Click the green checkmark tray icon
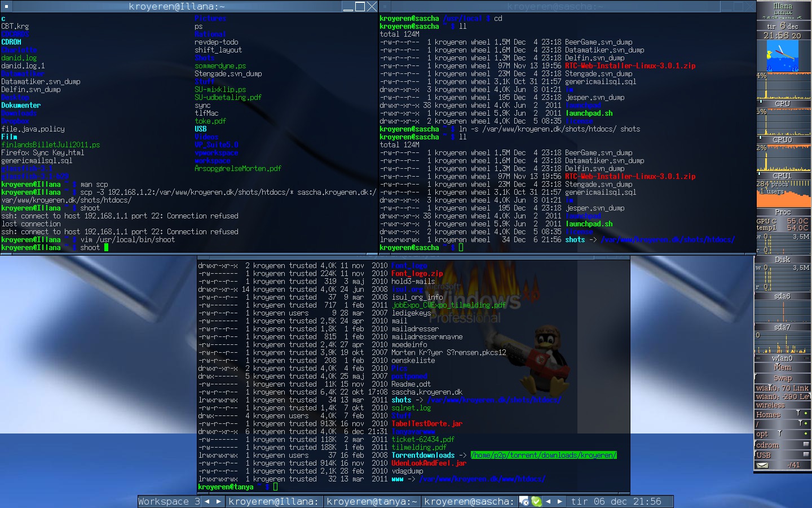 tap(536, 501)
